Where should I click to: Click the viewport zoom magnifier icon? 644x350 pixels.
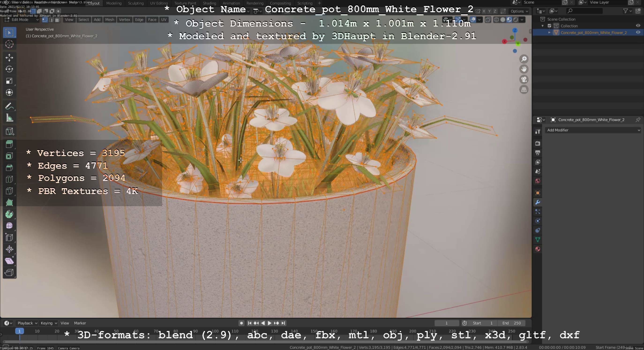(x=524, y=59)
